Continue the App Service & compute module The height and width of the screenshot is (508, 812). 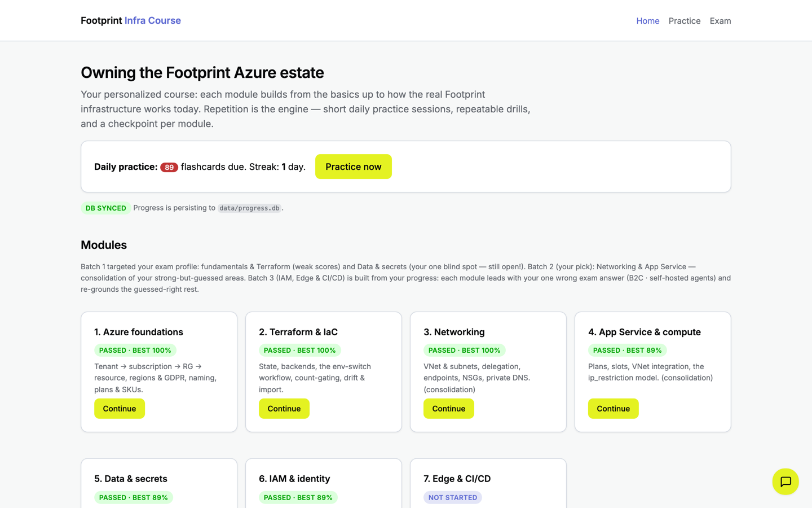(x=614, y=409)
